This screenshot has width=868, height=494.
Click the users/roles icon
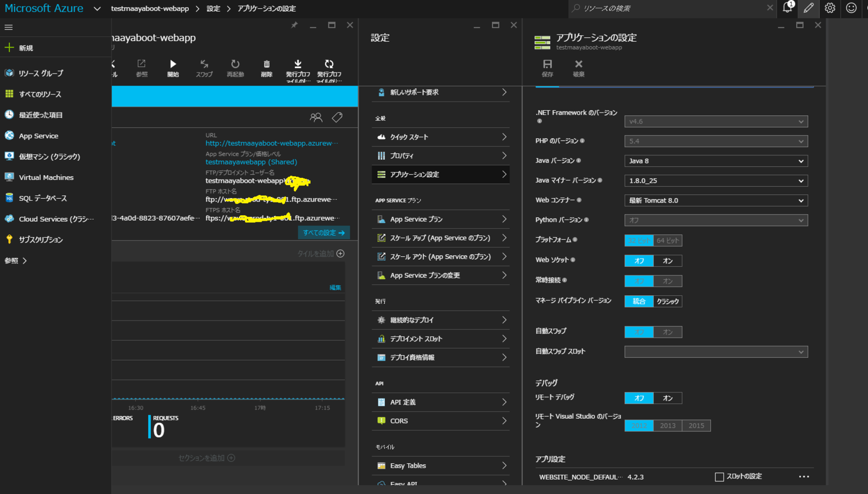(x=316, y=117)
